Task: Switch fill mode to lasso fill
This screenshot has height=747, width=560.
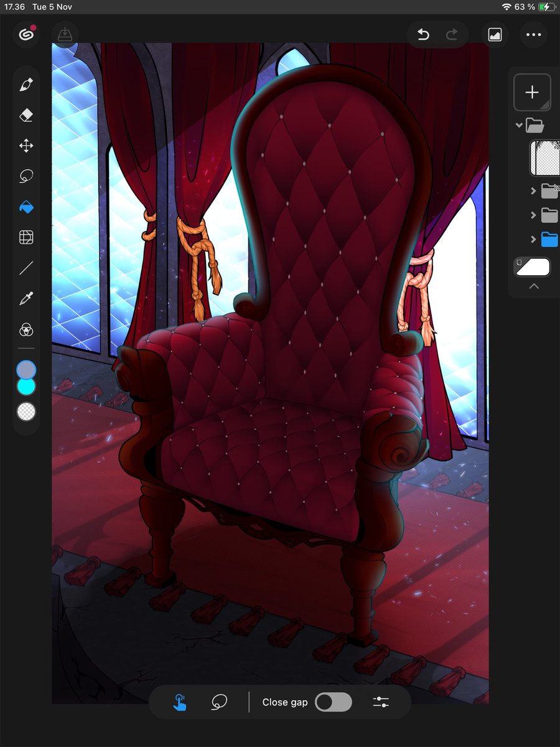Action: tap(219, 702)
